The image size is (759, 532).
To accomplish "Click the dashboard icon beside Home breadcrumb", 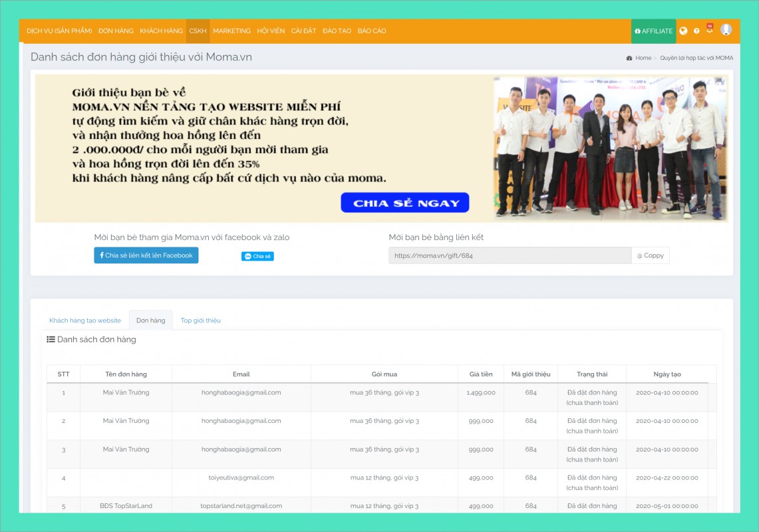I will point(629,58).
